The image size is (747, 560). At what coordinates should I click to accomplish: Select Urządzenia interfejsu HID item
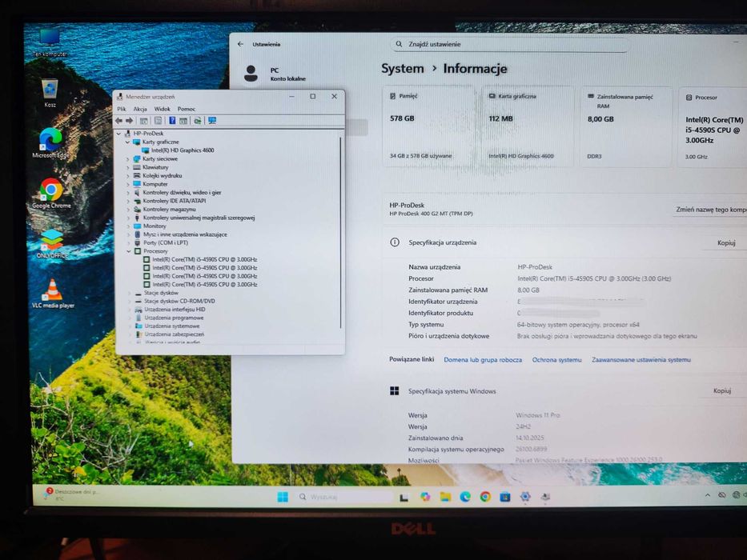pos(175,310)
